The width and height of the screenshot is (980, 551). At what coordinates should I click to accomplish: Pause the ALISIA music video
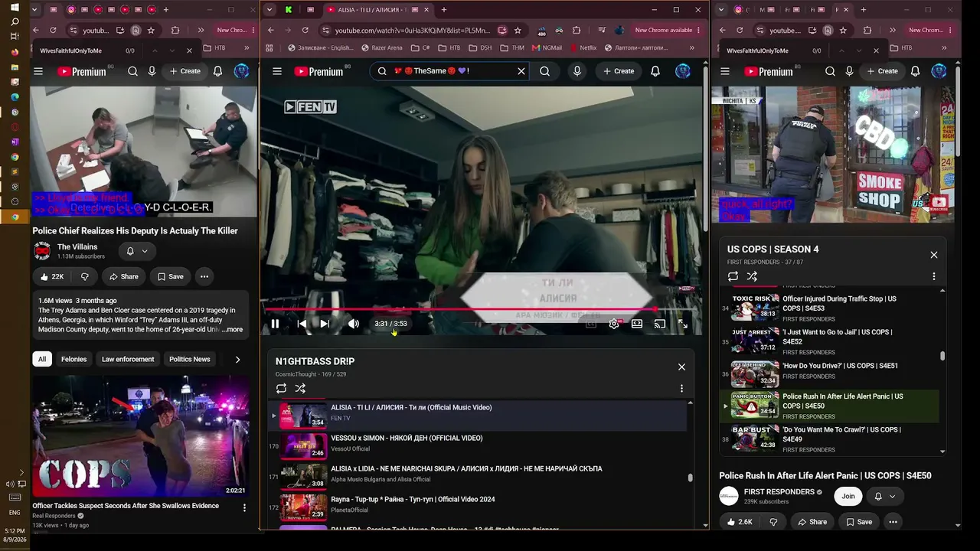pyautogui.click(x=275, y=324)
